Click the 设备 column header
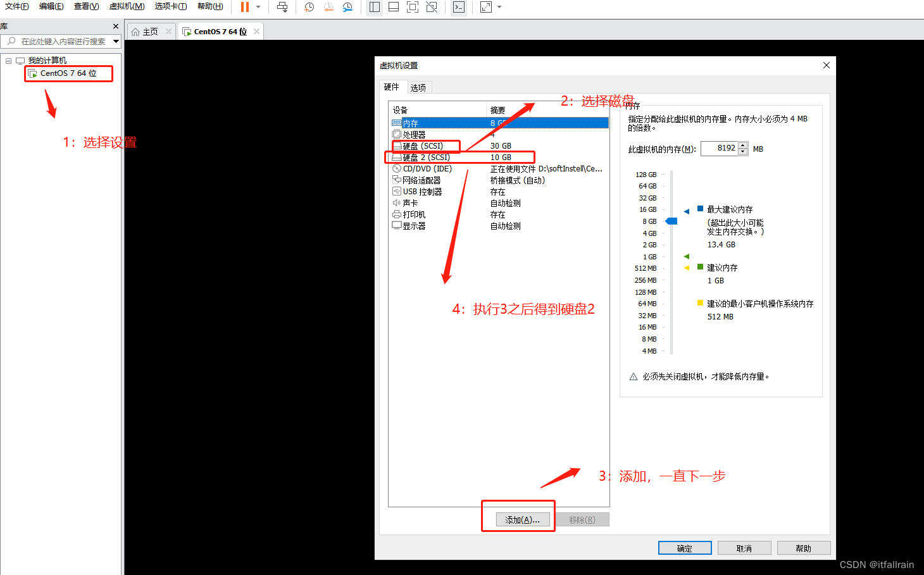Screen dimensions: 924x575 click(x=437, y=109)
